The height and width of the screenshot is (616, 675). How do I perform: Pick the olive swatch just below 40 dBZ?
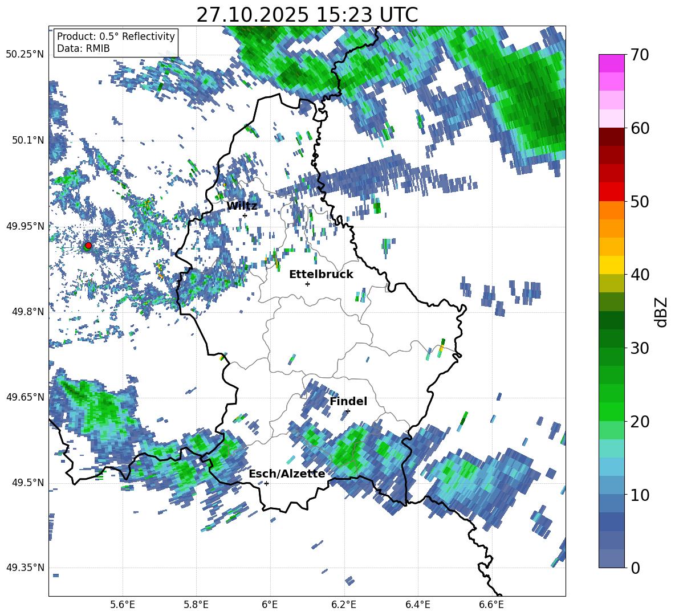click(612, 283)
